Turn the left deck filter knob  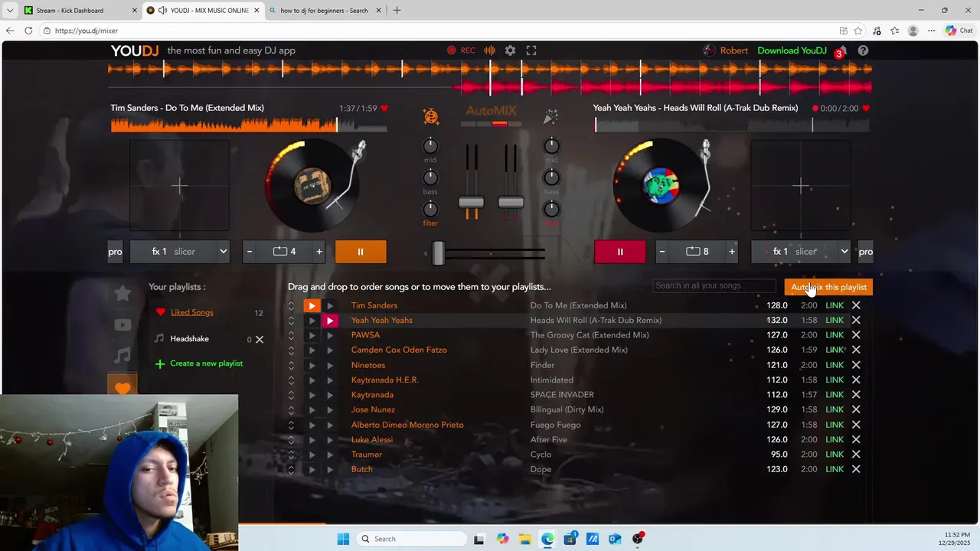430,209
